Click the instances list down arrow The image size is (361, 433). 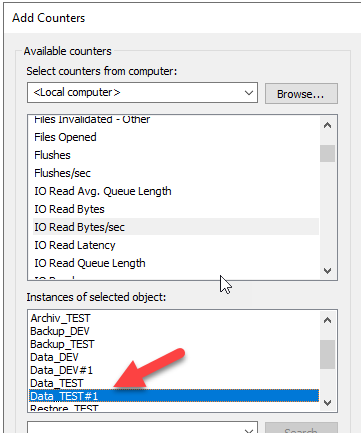(x=328, y=403)
